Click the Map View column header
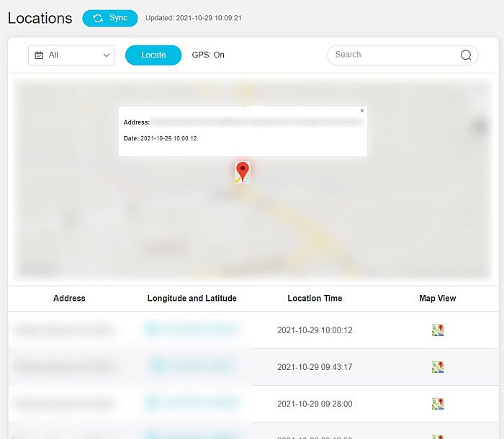This screenshot has width=504, height=439. [x=438, y=298]
